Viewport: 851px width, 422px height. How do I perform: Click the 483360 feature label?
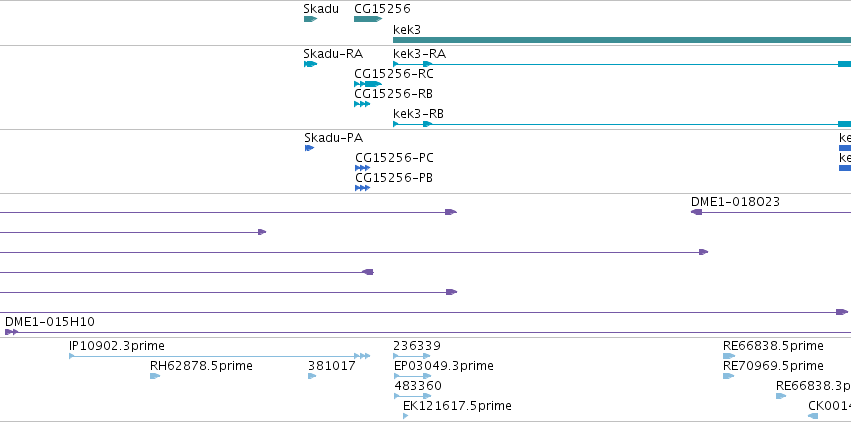418,386
